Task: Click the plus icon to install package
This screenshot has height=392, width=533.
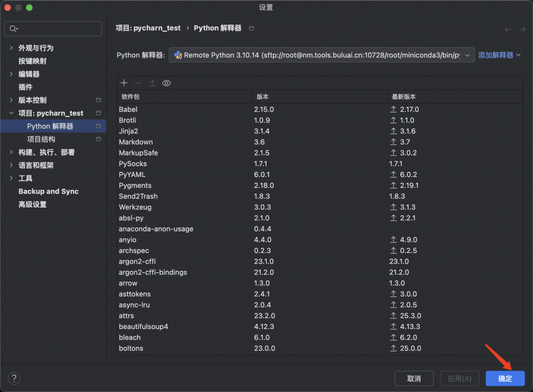Action: click(x=124, y=83)
